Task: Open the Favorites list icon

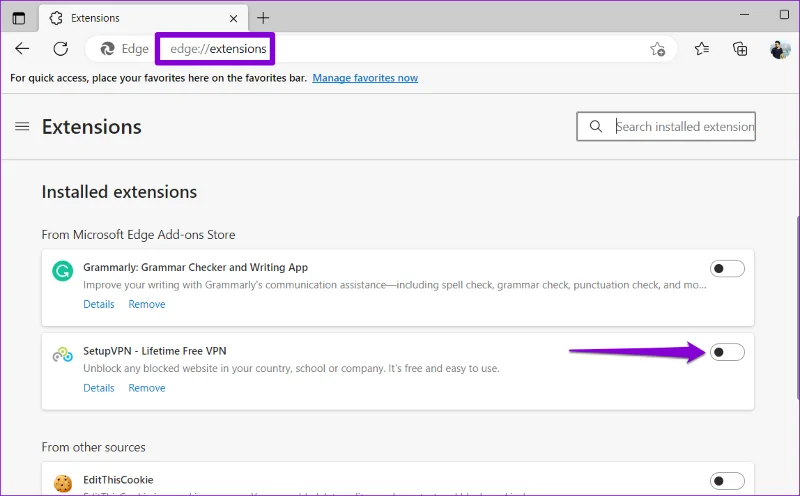Action: 702,48
